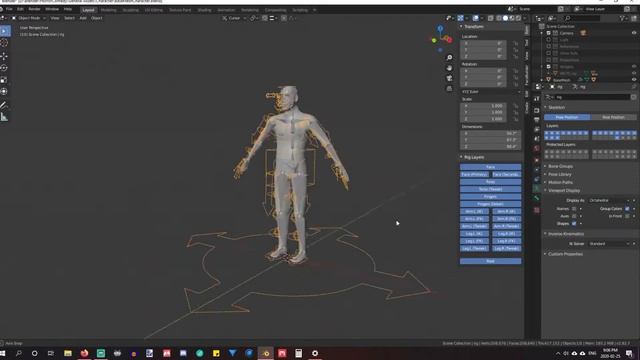Open the viewport Add menu
The width and height of the screenshot is (640, 360).
[83, 18]
